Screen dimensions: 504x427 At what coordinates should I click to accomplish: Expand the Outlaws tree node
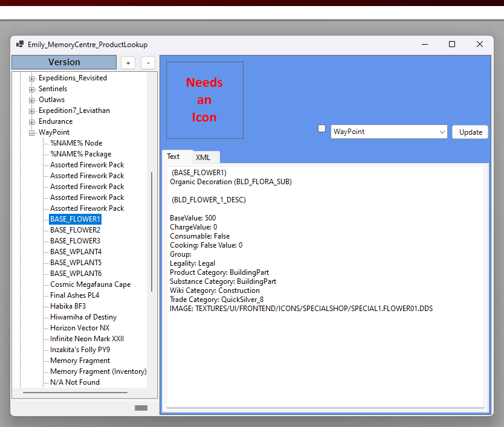(x=31, y=100)
